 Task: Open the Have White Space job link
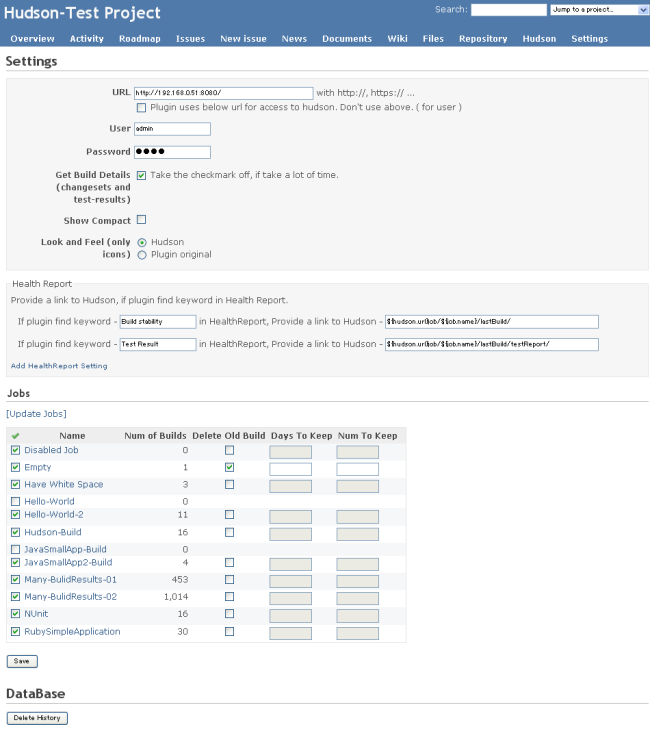pos(64,484)
